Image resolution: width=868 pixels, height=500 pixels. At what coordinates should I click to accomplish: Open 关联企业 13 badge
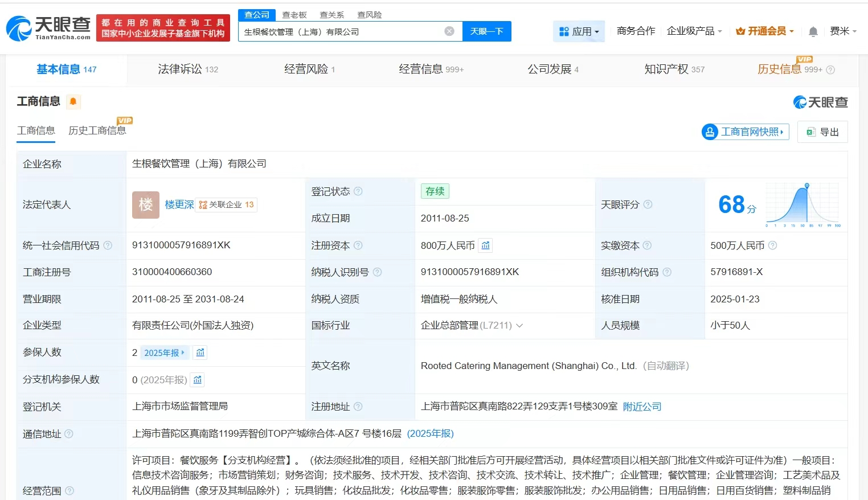226,204
